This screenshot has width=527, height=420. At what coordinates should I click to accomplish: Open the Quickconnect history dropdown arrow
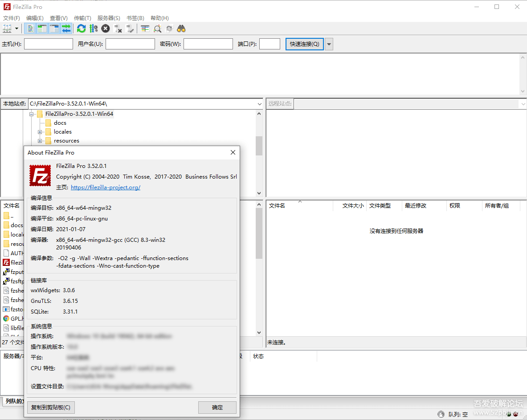[x=329, y=44]
